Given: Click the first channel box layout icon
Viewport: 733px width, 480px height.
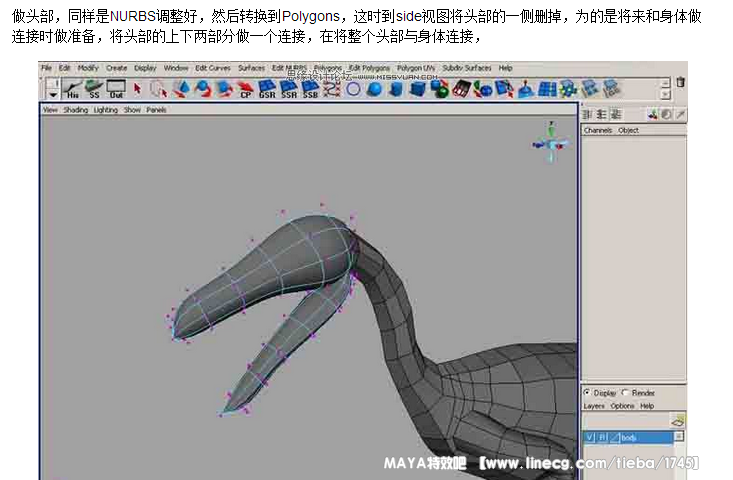Looking at the screenshot, I should pos(586,114).
